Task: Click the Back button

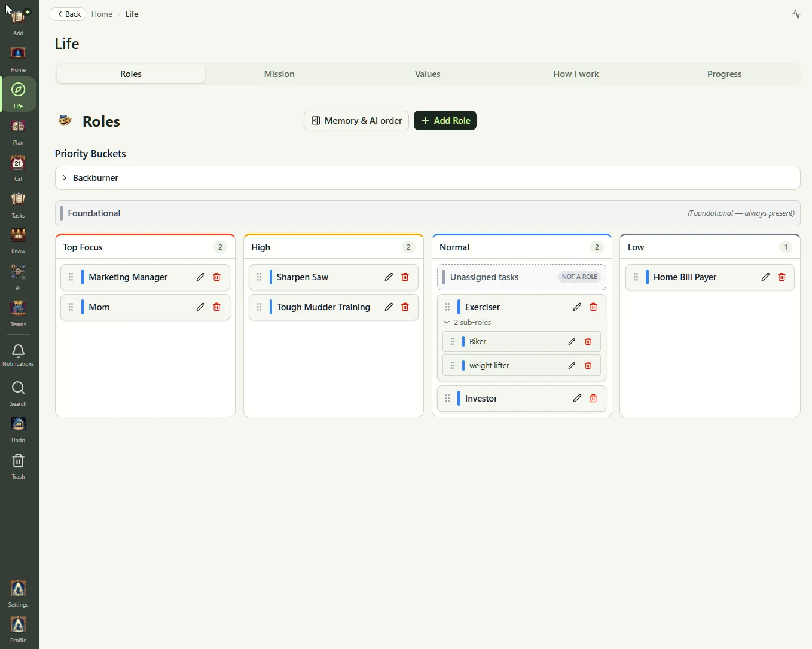Action: (x=68, y=14)
